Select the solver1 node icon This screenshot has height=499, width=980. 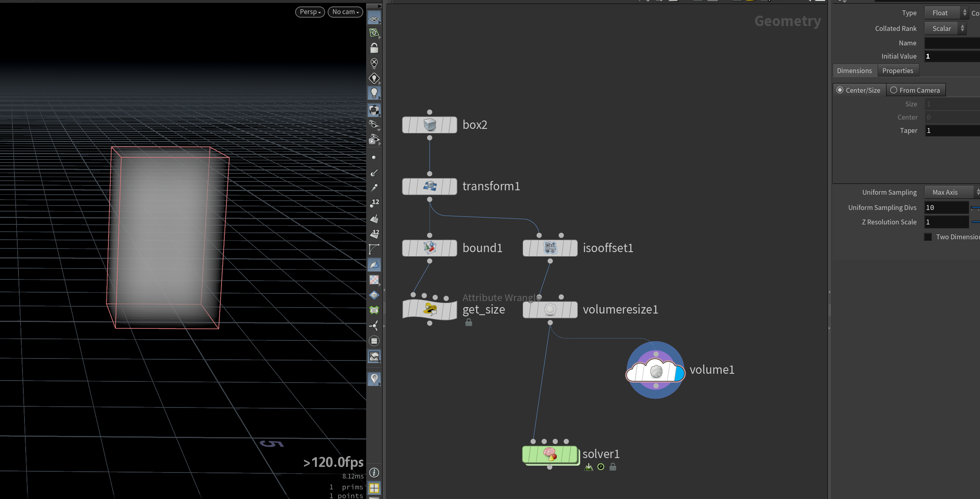pyautogui.click(x=550, y=454)
